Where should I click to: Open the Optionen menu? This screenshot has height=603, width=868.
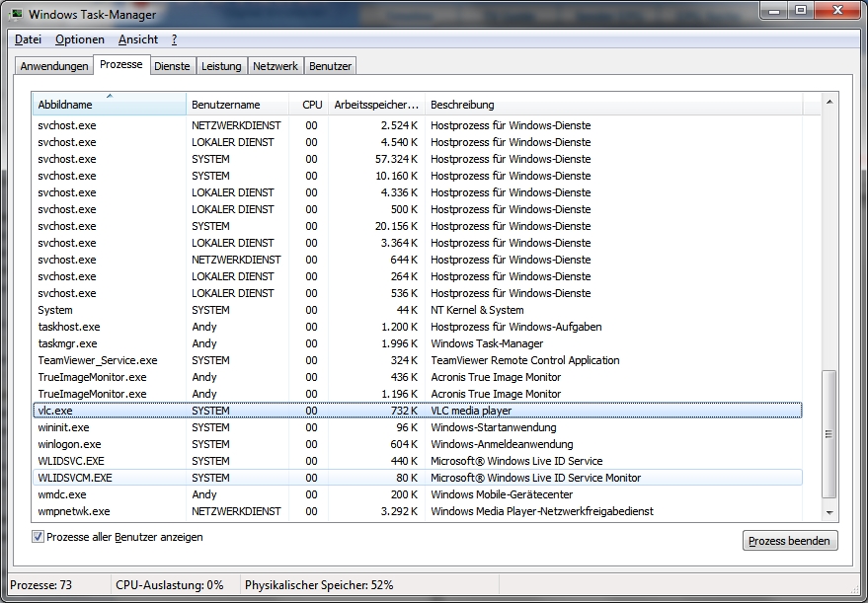pyautogui.click(x=79, y=39)
